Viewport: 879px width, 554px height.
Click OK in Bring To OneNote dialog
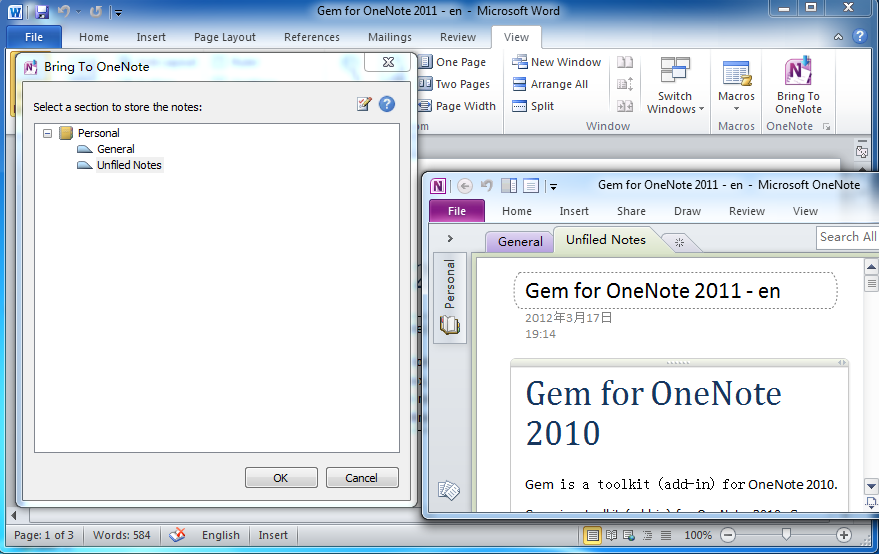pyautogui.click(x=281, y=478)
